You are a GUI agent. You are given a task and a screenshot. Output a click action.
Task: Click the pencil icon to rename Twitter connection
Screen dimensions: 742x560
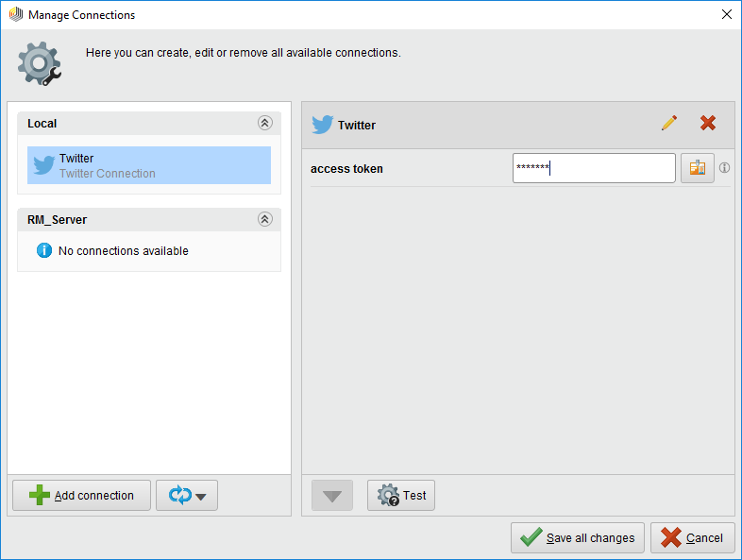(x=669, y=124)
